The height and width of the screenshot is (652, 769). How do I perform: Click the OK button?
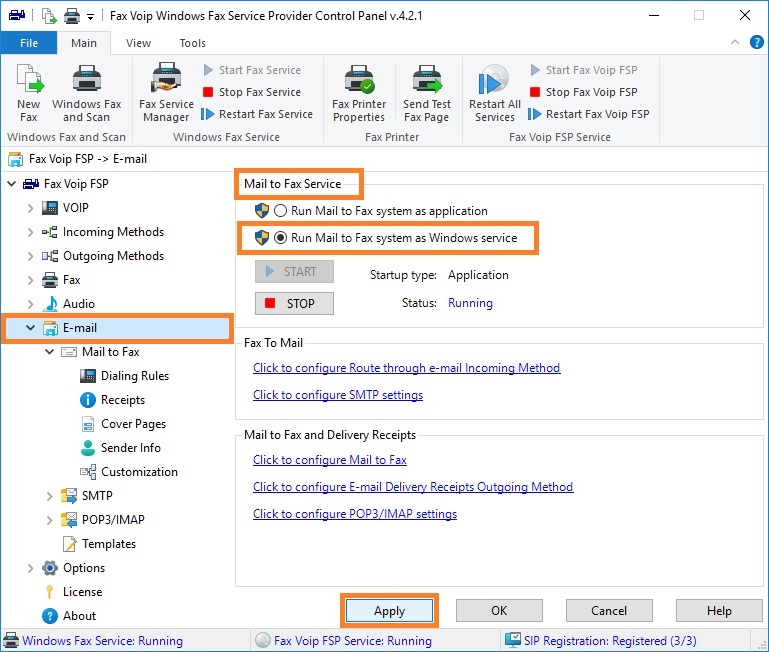pyautogui.click(x=499, y=611)
